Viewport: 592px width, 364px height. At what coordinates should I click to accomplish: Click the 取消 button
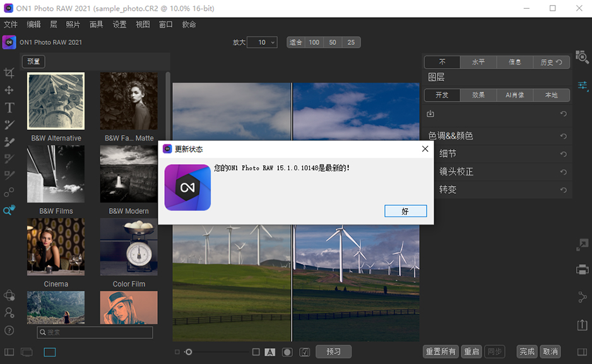550,351
